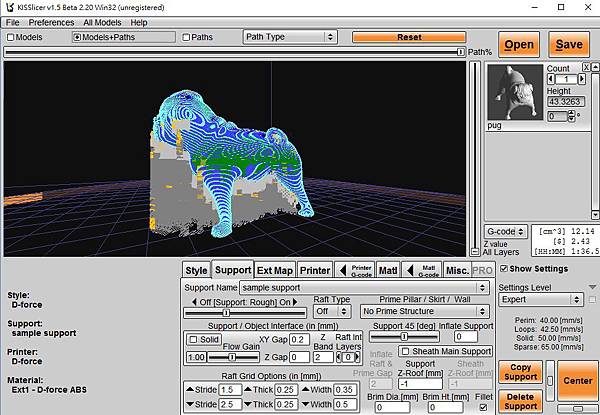The height and width of the screenshot is (415, 600).
Task: Click the orange Save button
Action: [x=568, y=44]
